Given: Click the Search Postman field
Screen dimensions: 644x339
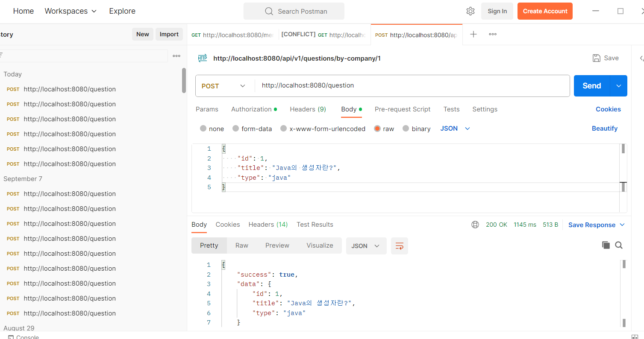Looking at the screenshot, I should [x=294, y=11].
